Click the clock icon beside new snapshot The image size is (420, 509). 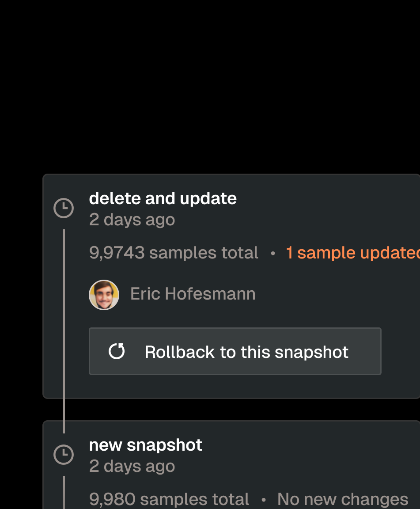[x=64, y=454]
